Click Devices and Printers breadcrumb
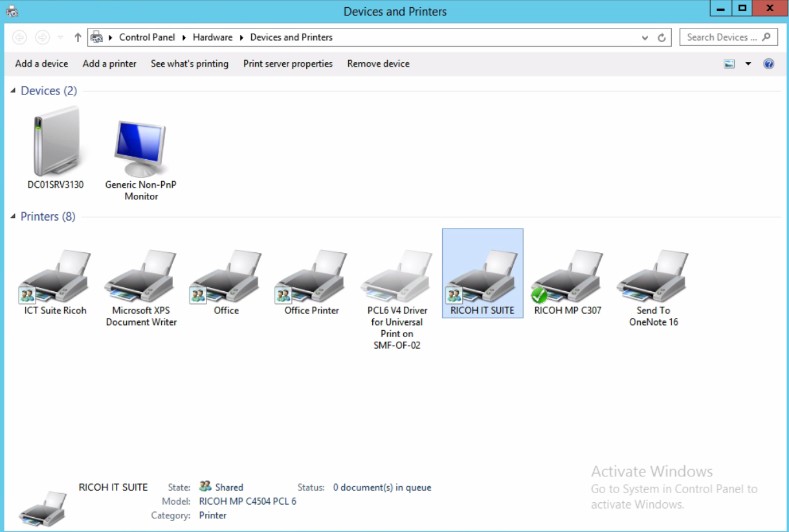This screenshot has width=789, height=532. pyautogui.click(x=291, y=38)
